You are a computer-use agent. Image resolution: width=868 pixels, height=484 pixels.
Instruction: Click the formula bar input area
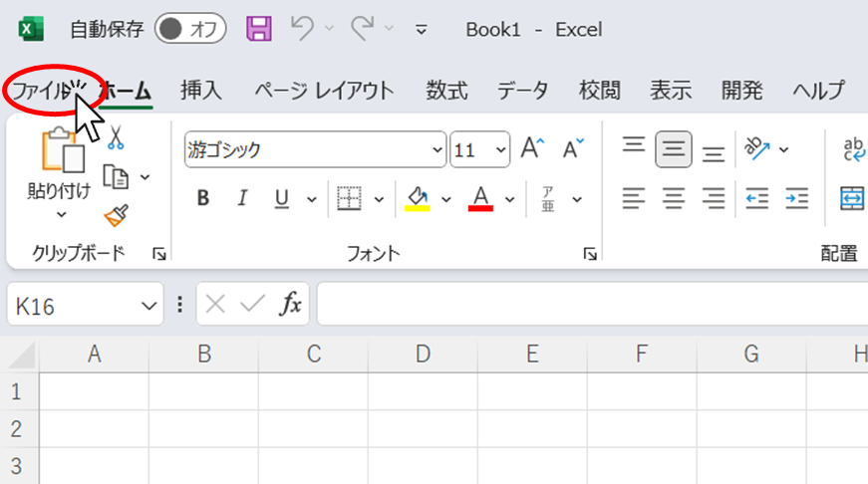tap(592, 304)
